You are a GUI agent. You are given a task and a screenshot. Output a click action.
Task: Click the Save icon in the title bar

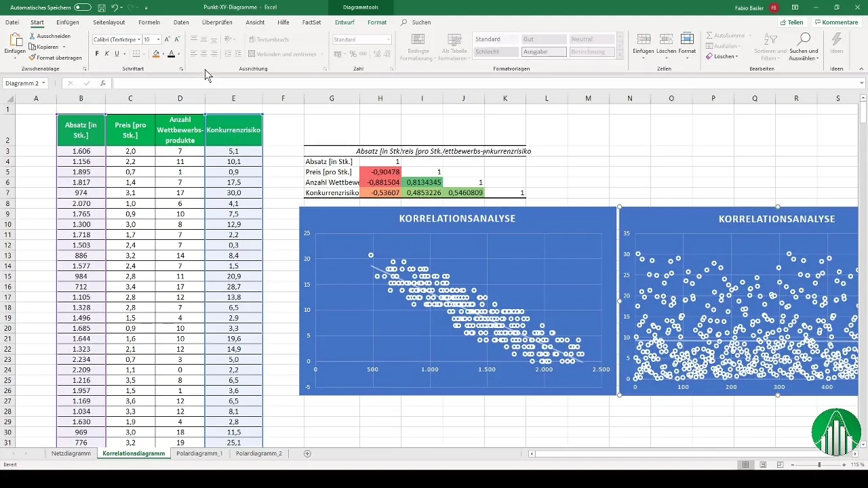click(x=100, y=7)
